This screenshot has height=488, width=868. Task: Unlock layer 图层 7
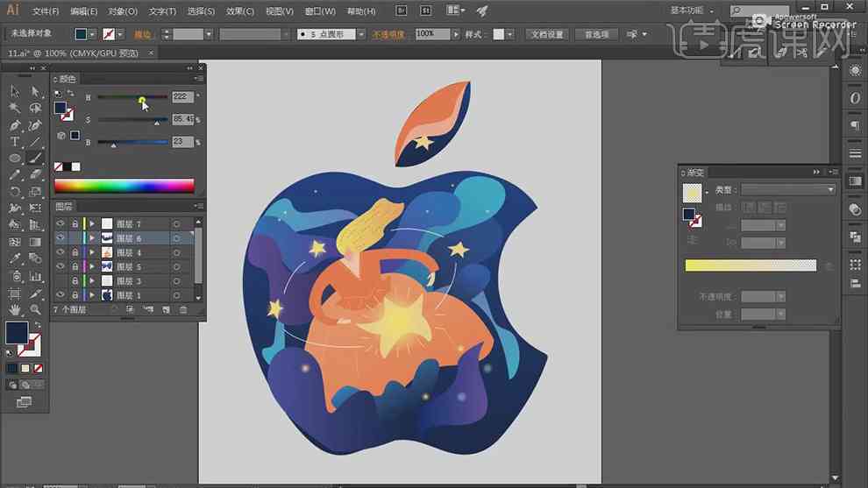click(x=75, y=223)
